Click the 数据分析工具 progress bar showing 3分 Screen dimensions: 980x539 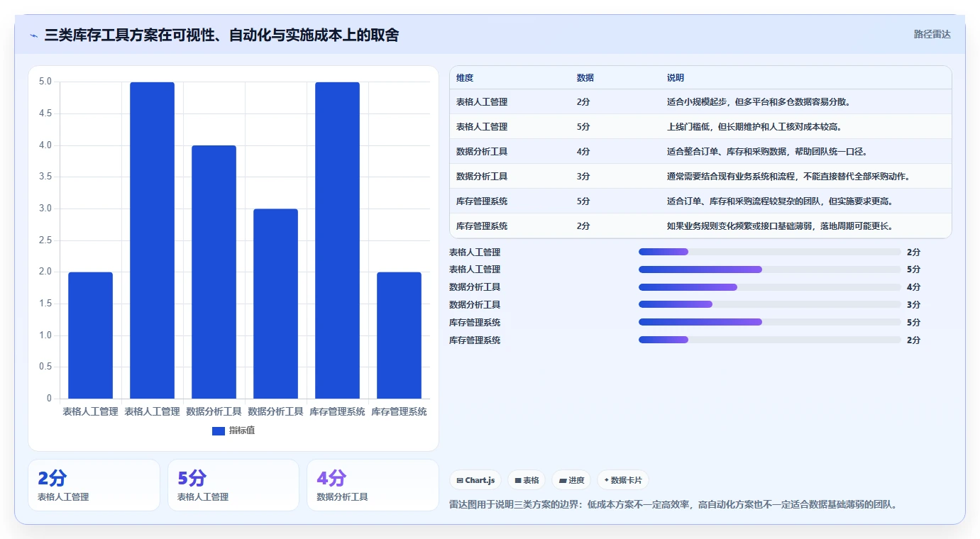770,305
